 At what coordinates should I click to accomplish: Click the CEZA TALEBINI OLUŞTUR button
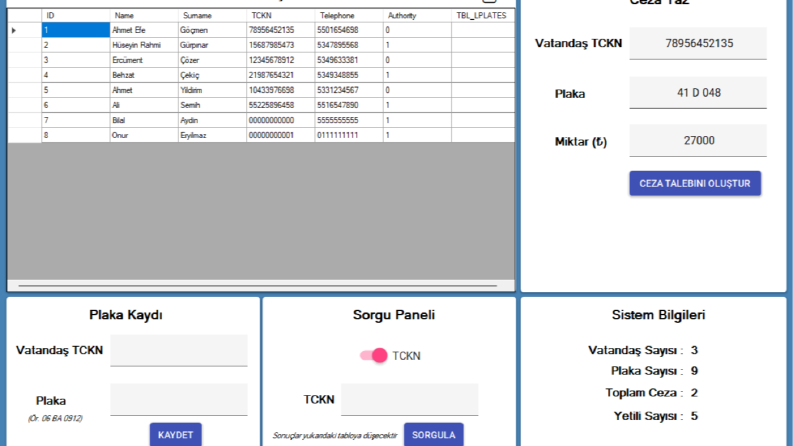coord(695,183)
